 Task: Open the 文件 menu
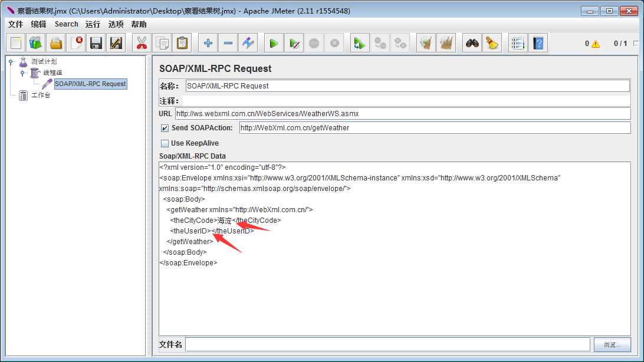click(x=15, y=24)
